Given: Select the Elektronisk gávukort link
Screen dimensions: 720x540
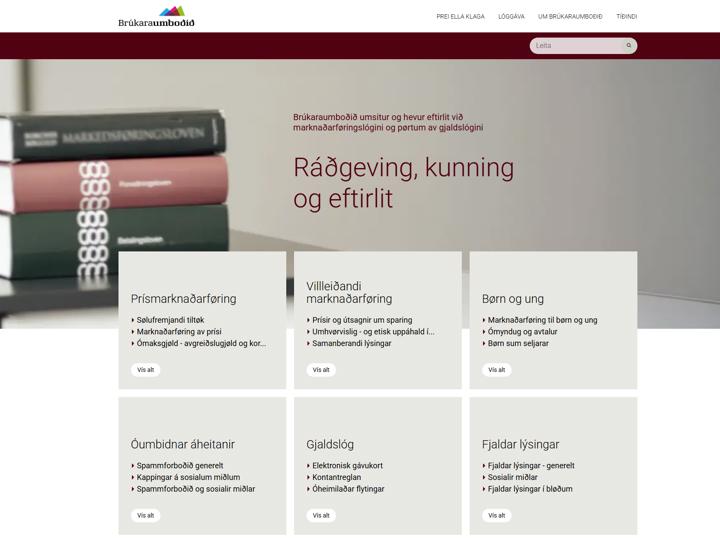Looking at the screenshot, I should [347, 466].
